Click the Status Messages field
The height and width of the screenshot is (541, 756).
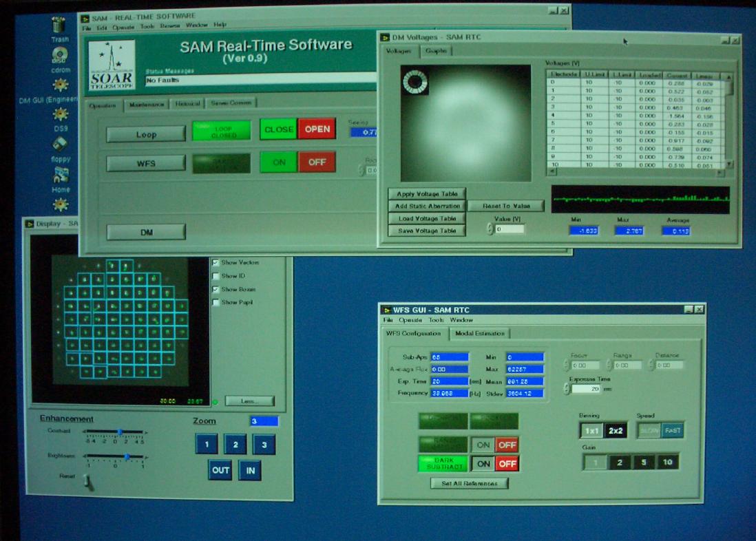coord(260,80)
